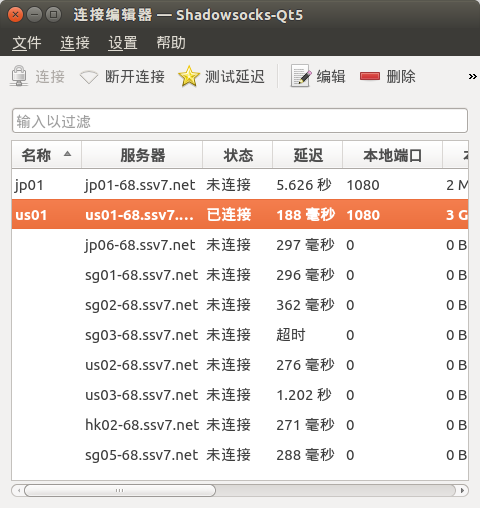Sort by 服务器 column header
Viewport: 480px width, 508px height.
[142, 155]
